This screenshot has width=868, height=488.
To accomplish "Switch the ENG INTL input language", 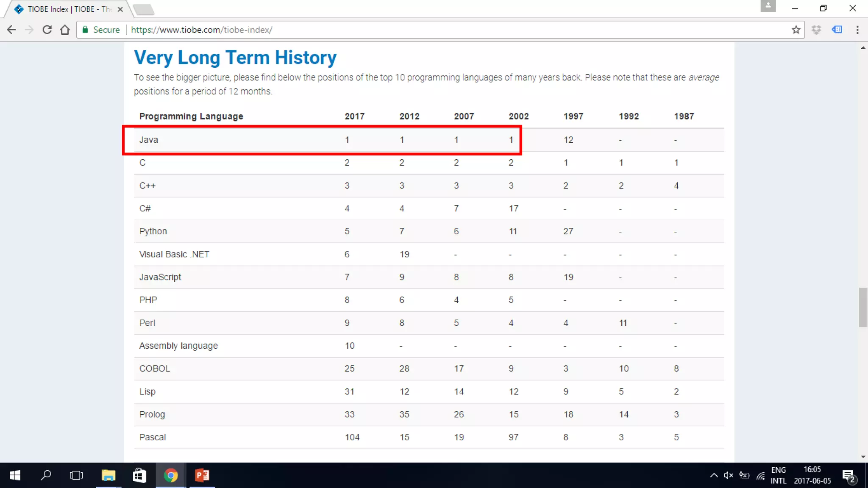I will click(x=778, y=475).
